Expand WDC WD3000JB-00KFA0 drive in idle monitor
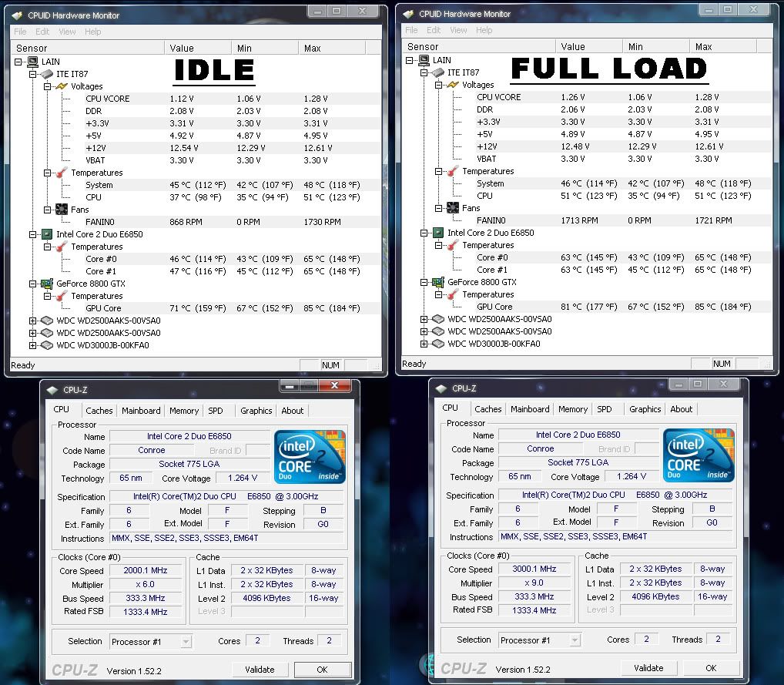 point(33,345)
